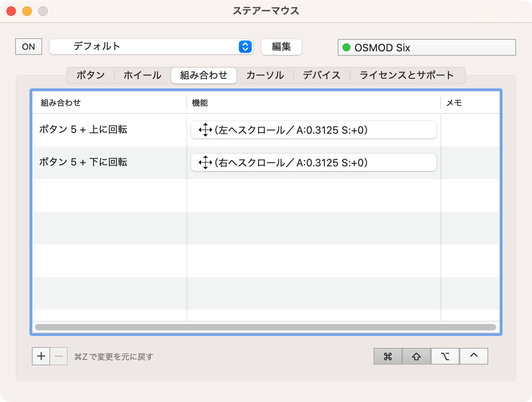Click the 組み合わせ column header
The height and width of the screenshot is (402, 532).
click(110, 103)
